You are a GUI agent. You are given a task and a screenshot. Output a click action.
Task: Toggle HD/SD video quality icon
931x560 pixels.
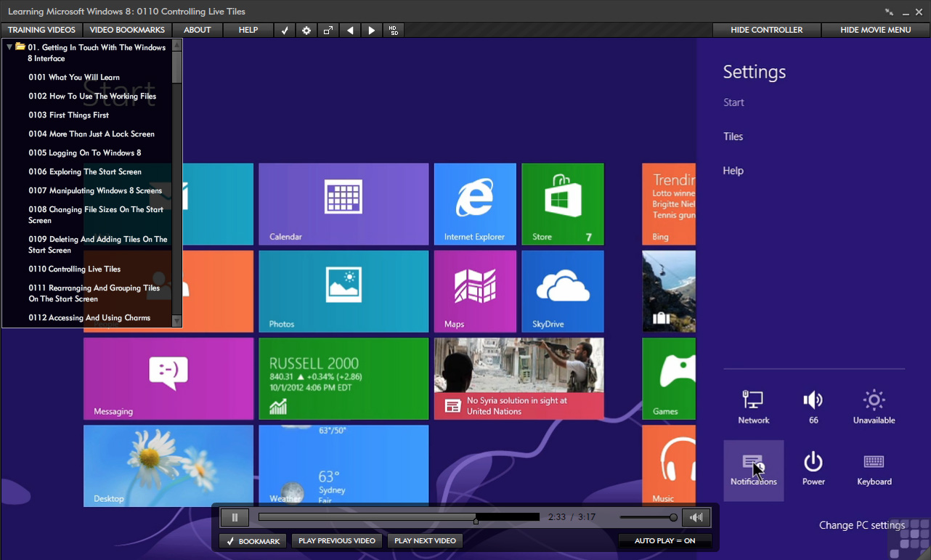click(393, 30)
